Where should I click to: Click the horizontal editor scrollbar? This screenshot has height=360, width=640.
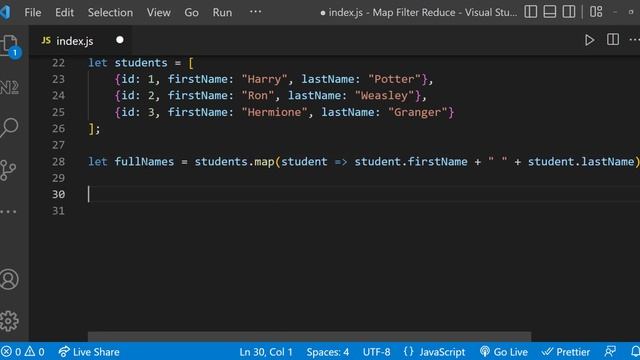tap(309, 336)
